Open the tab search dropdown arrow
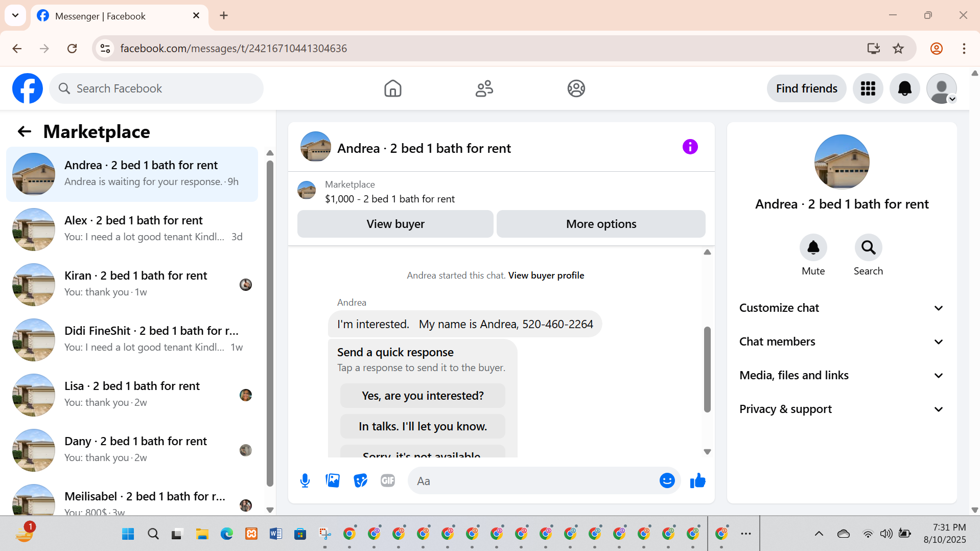 pos(15,15)
